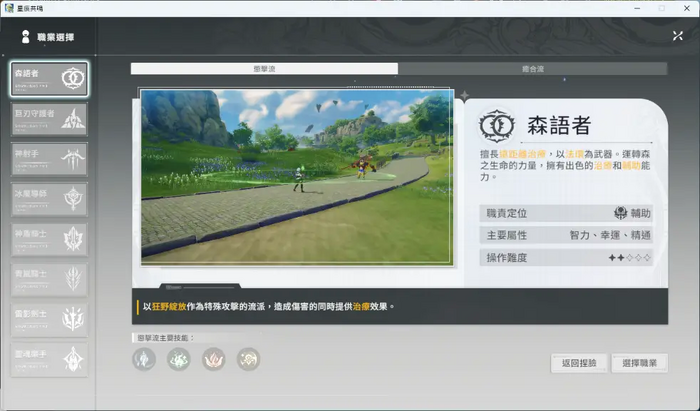
Task: Confirm with the 選擇職業 button
Action: tap(638, 363)
